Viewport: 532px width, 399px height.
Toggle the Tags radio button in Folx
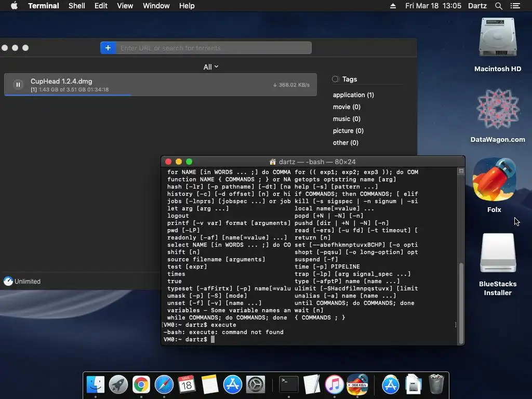click(335, 79)
